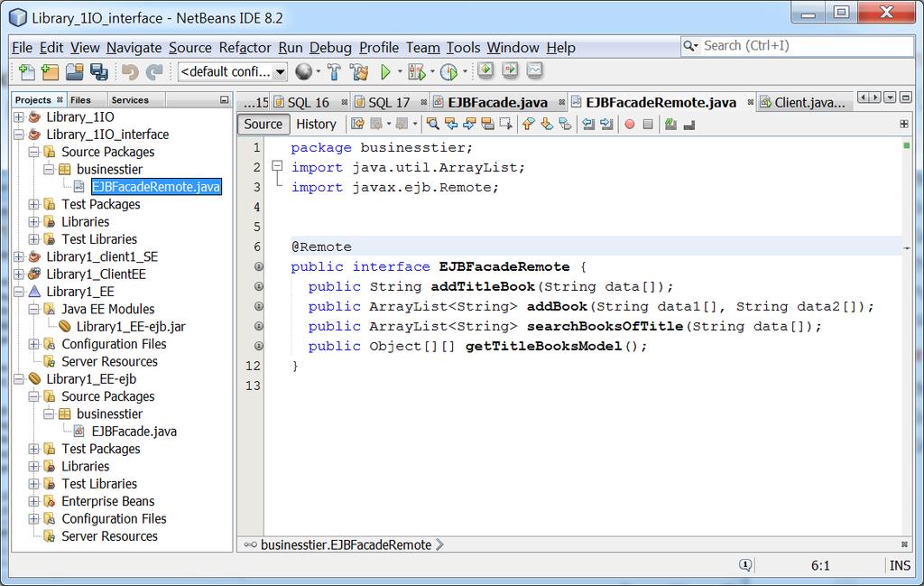This screenshot has width=924, height=586.
Task: Open dropdown arrow beside Profile Project
Action: (x=465, y=72)
